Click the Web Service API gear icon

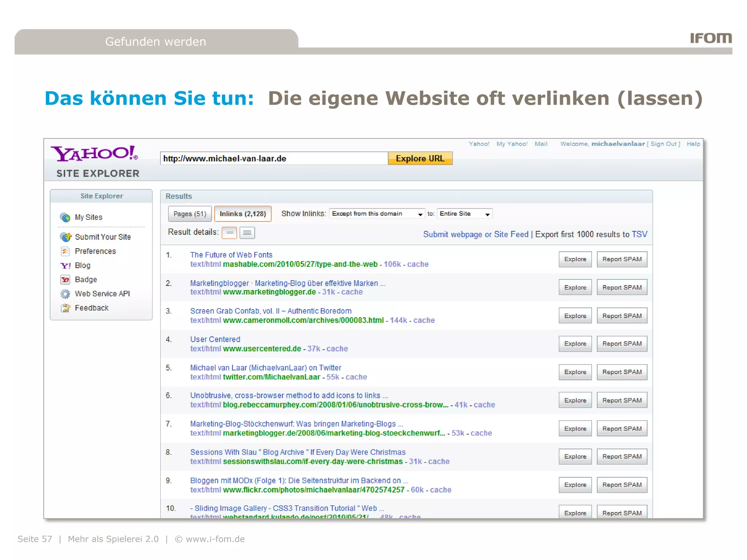click(x=65, y=294)
